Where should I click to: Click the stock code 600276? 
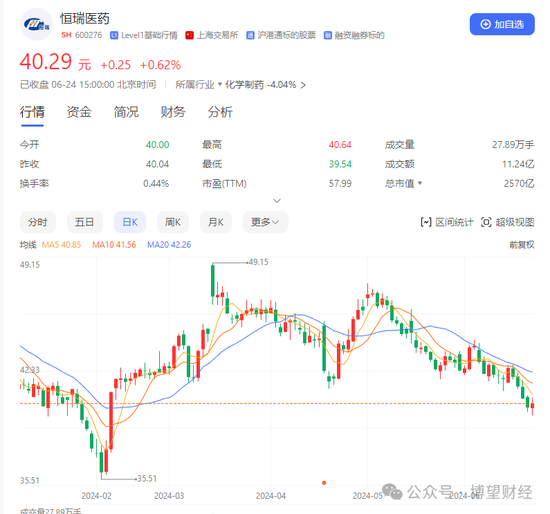point(88,35)
